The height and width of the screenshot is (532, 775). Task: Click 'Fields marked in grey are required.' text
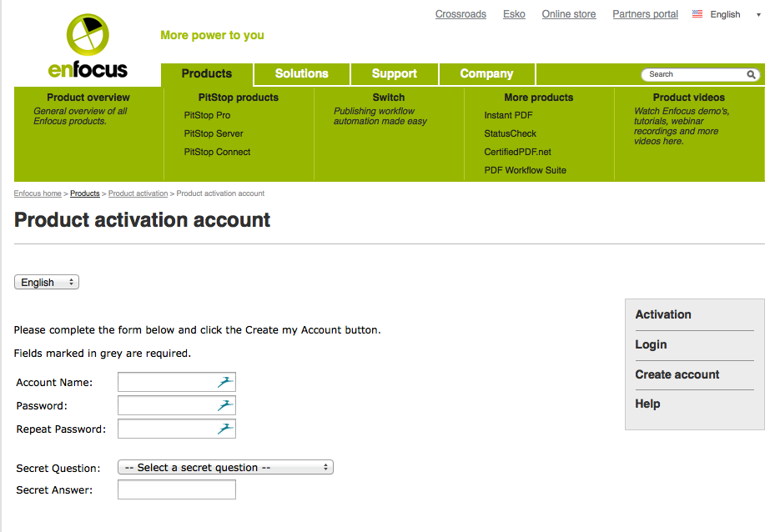[x=103, y=354]
